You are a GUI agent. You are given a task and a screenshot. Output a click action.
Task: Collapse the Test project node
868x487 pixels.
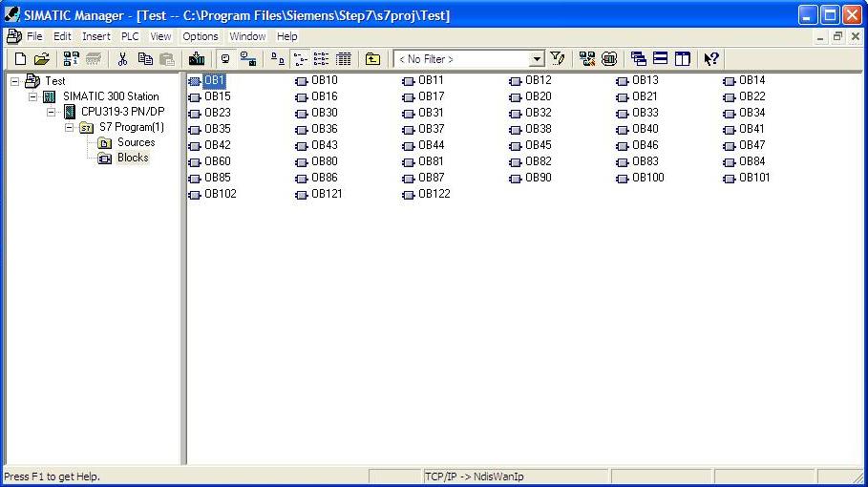[x=15, y=81]
